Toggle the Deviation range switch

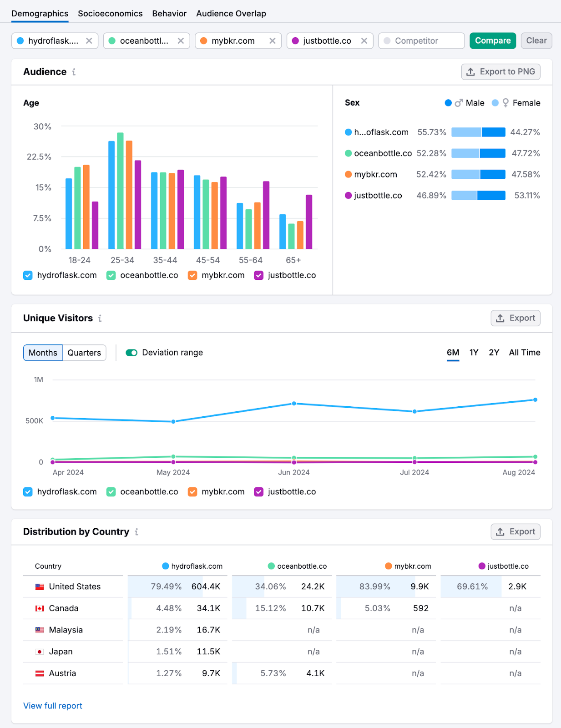[131, 353]
